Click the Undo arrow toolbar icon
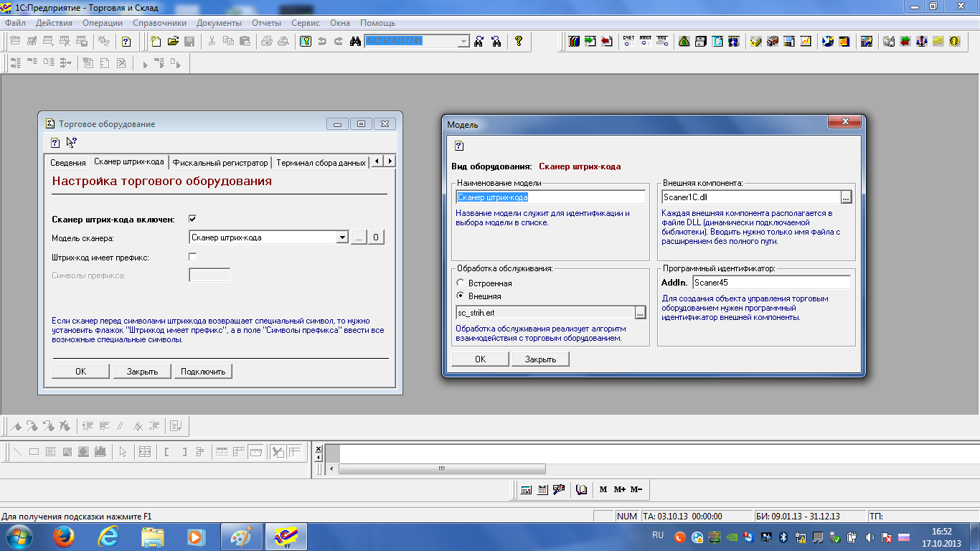Screen dimensions: 980x551 pyautogui.click(x=322, y=42)
